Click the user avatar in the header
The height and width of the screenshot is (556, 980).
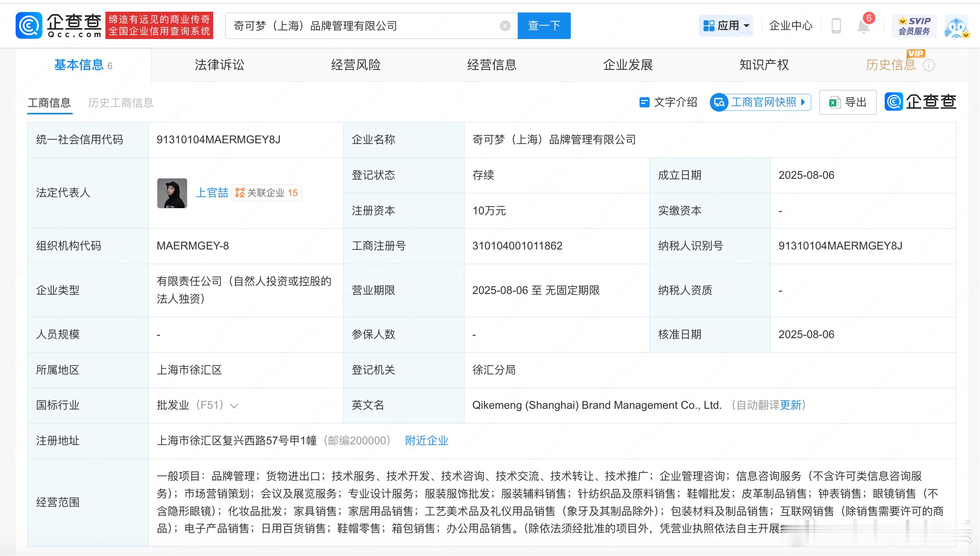tap(956, 26)
